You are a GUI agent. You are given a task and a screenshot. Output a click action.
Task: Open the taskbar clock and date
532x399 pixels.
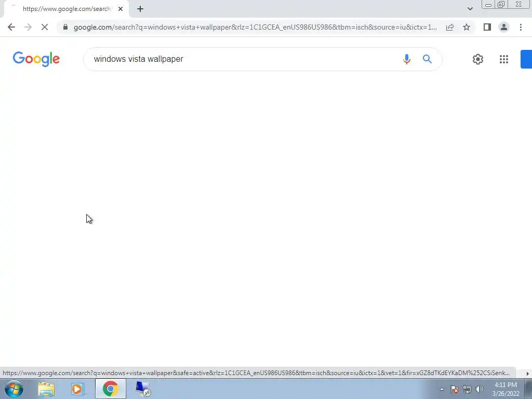click(x=506, y=389)
